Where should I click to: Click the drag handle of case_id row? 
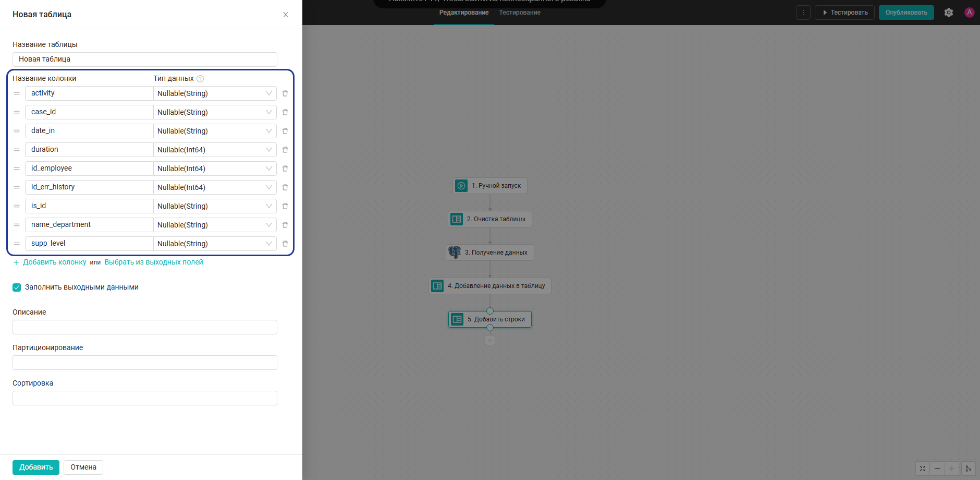point(17,112)
